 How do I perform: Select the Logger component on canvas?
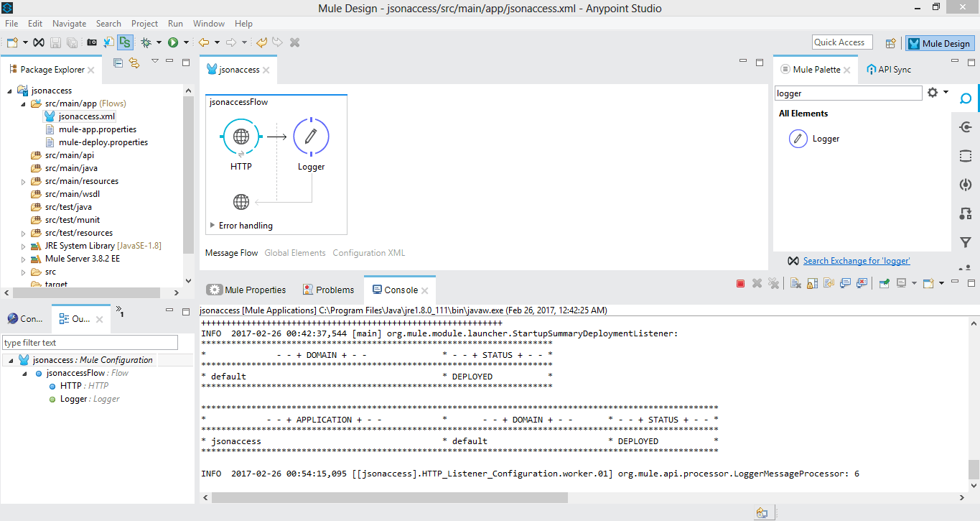click(311, 137)
